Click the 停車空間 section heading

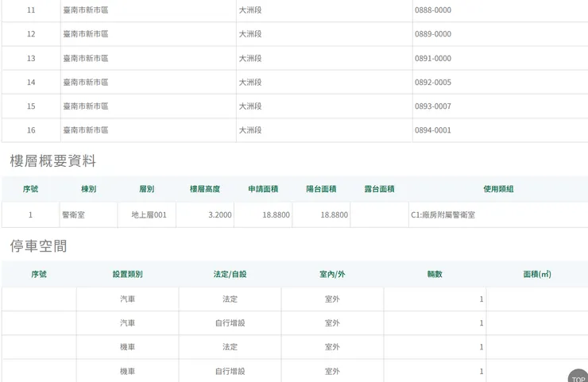38,246
